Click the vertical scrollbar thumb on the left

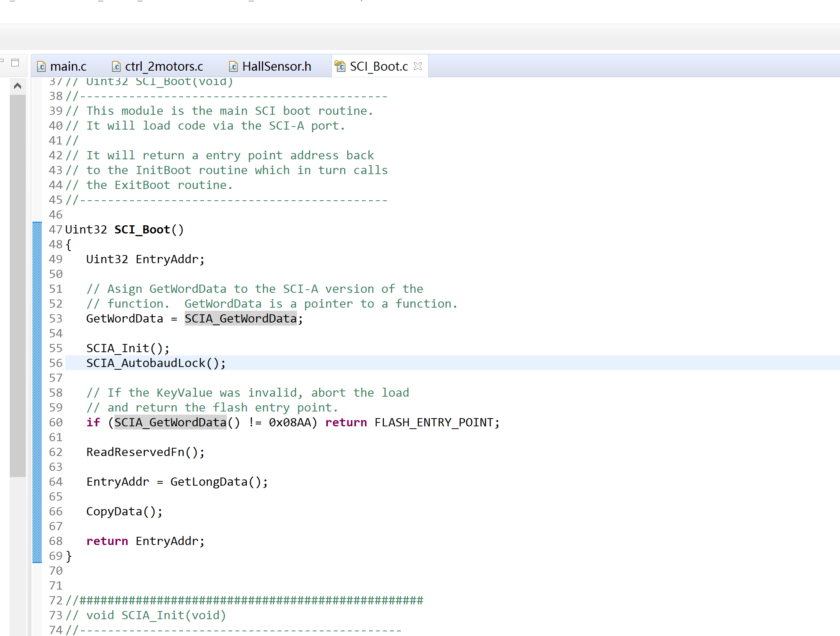click(18, 285)
